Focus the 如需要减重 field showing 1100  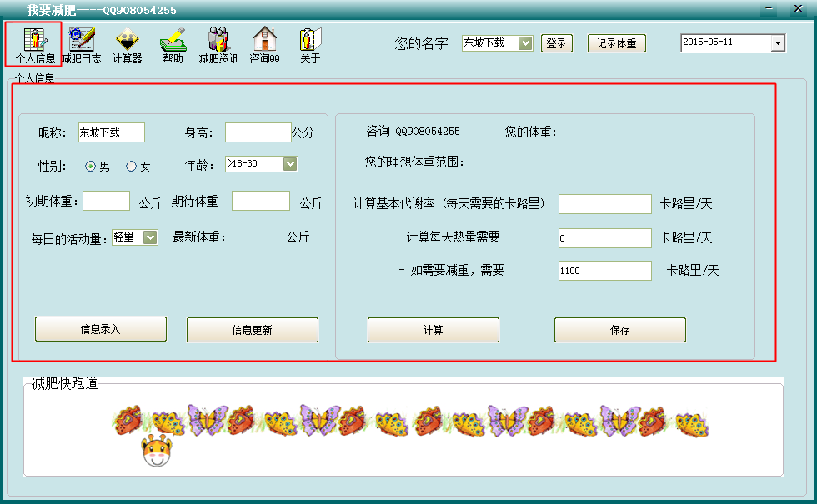tap(605, 271)
